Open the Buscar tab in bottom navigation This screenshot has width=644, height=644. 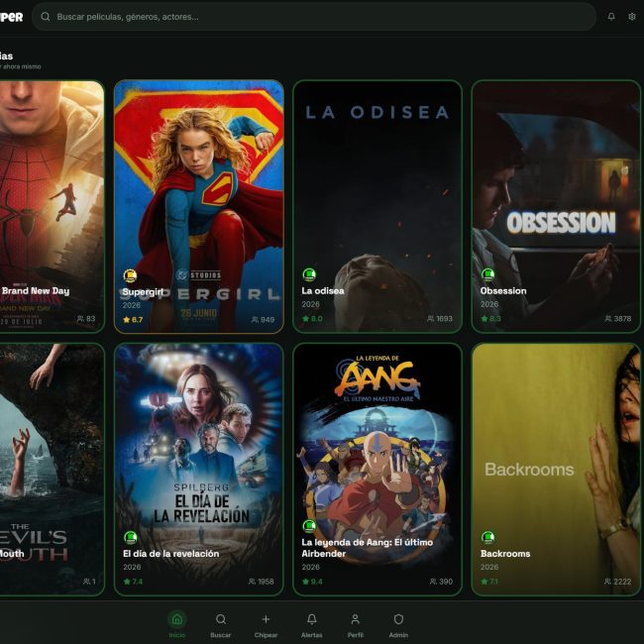(x=221, y=624)
